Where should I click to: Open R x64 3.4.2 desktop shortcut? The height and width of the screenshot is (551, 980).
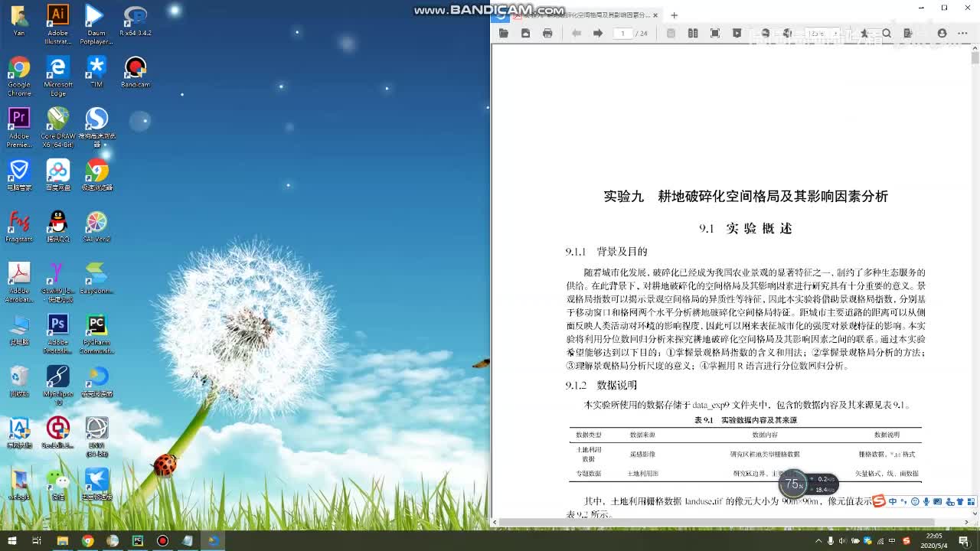click(136, 21)
